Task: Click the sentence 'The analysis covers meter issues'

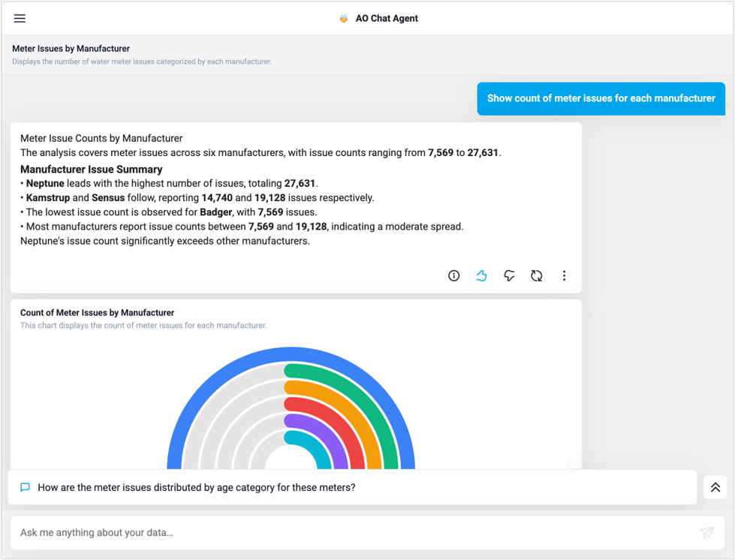Action: [261, 153]
